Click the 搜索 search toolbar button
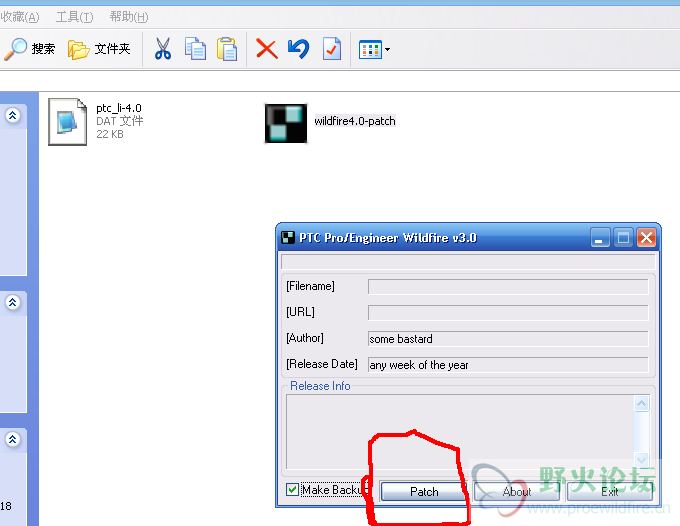This screenshot has height=526, width=680. [29, 49]
